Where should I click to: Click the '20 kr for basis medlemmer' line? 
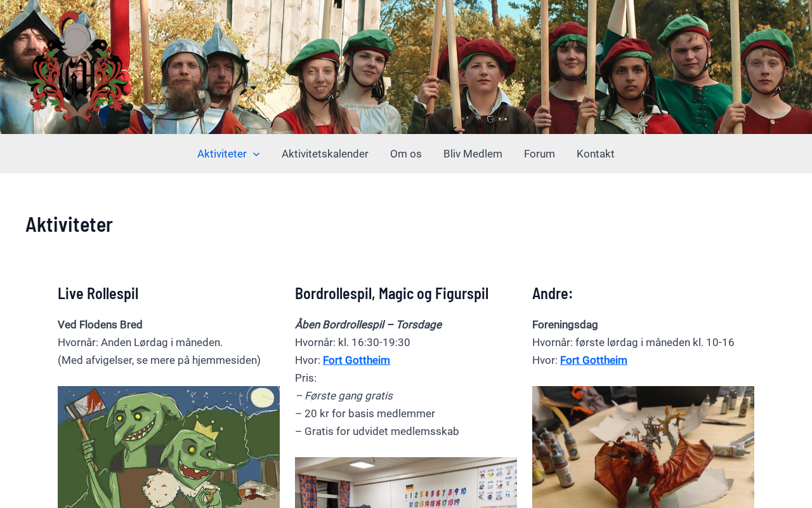point(365,413)
